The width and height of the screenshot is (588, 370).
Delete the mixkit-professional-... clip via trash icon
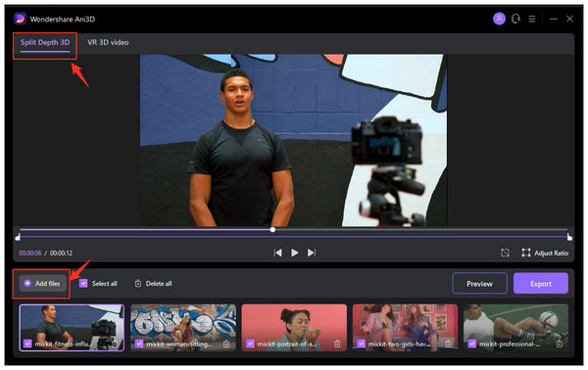point(560,344)
